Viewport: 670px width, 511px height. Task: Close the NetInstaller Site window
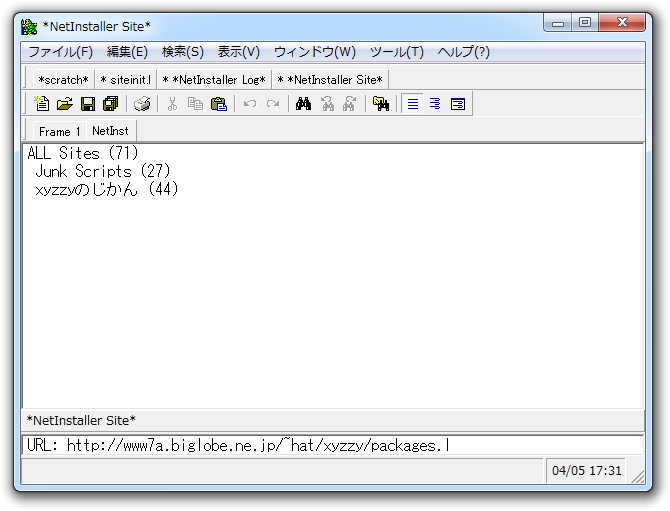[622, 23]
